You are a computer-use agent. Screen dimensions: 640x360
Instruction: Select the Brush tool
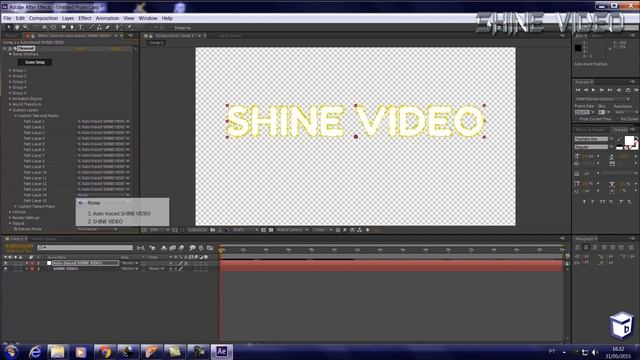(x=91, y=27)
